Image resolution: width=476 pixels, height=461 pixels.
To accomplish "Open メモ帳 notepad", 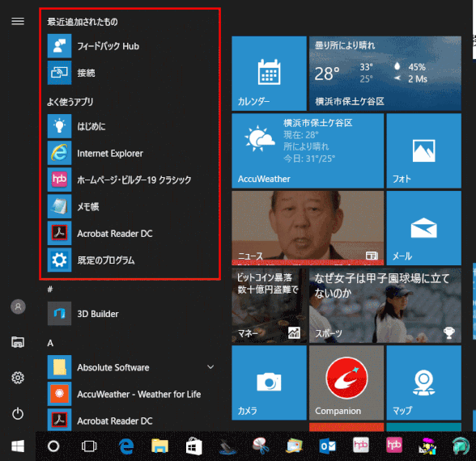I will tap(130, 206).
